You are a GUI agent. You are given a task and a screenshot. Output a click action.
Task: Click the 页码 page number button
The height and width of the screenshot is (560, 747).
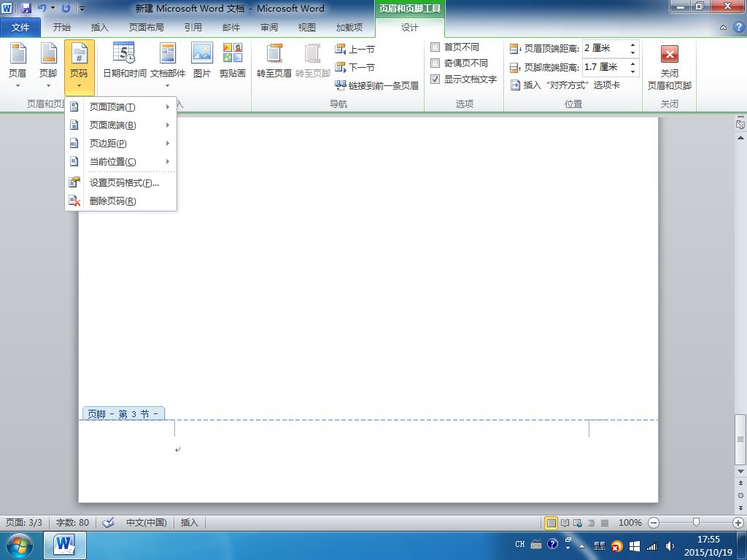click(x=79, y=66)
